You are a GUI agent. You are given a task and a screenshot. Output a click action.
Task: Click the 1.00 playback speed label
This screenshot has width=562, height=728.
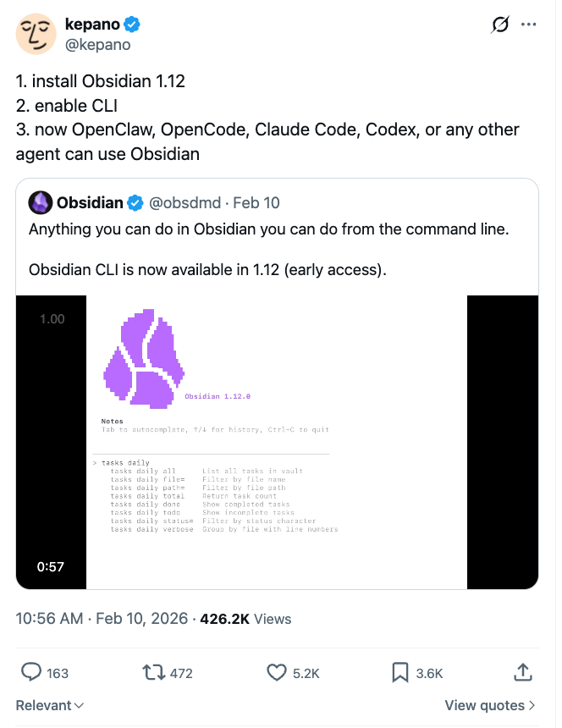[x=52, y=319]
